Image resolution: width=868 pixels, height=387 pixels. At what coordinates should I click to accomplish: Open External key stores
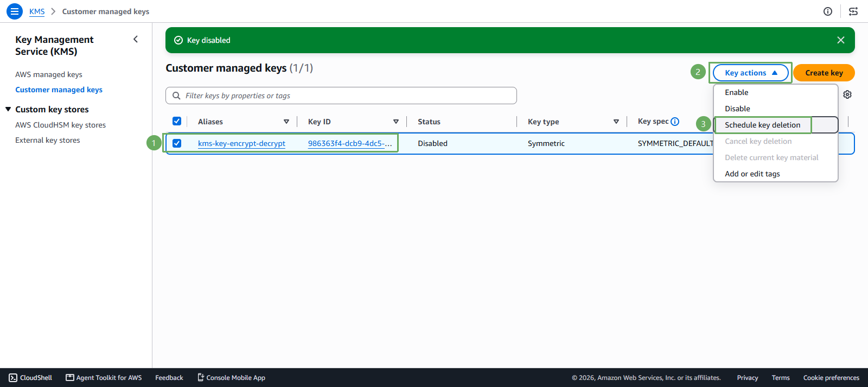(48, 140)
